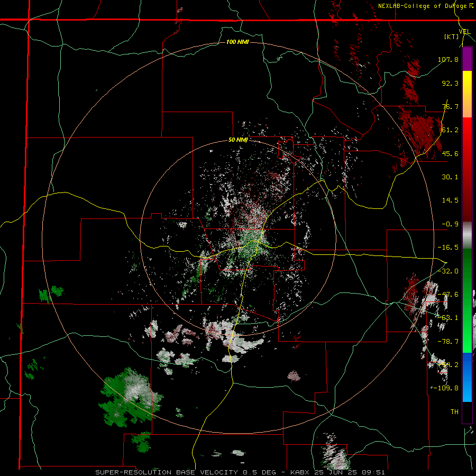The height and width of the screenshot is (476, 476).
Task: Click the SUPER-RESOLUTION BASE VELOCITY caption at the bottom
Action: click(240, 472)
